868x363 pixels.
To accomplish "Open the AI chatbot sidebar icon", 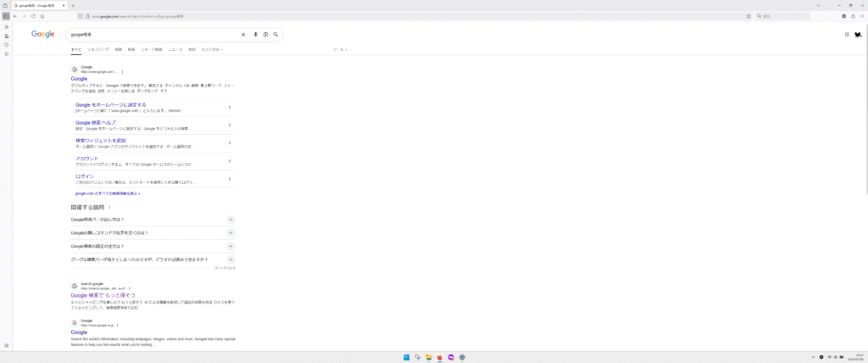I will pos(6,26).
